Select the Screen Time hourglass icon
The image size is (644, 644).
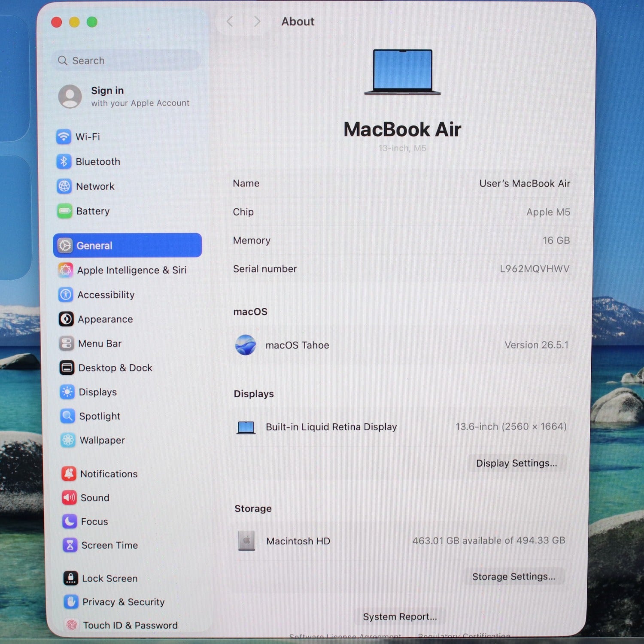[70, 545]
